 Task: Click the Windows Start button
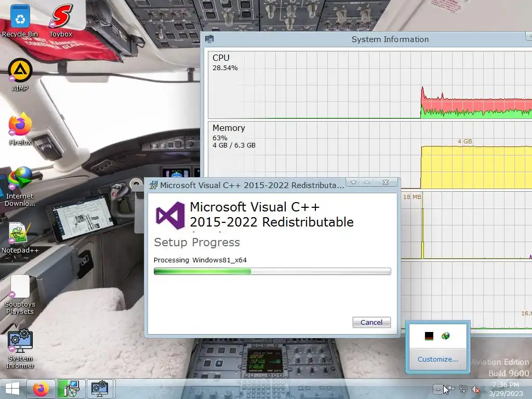(x=12, y=389)
